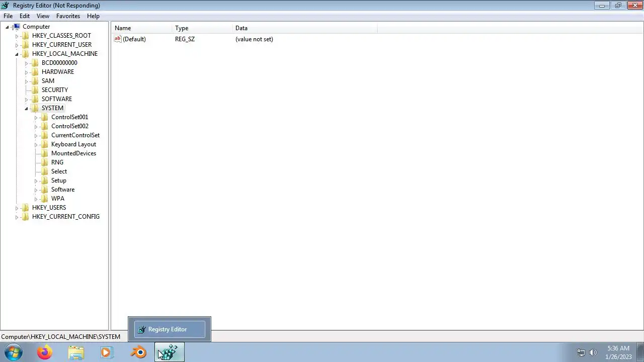Launch Firefox from the taskbar
This screenshot has width=644, height=362.
tap(44, 352)
